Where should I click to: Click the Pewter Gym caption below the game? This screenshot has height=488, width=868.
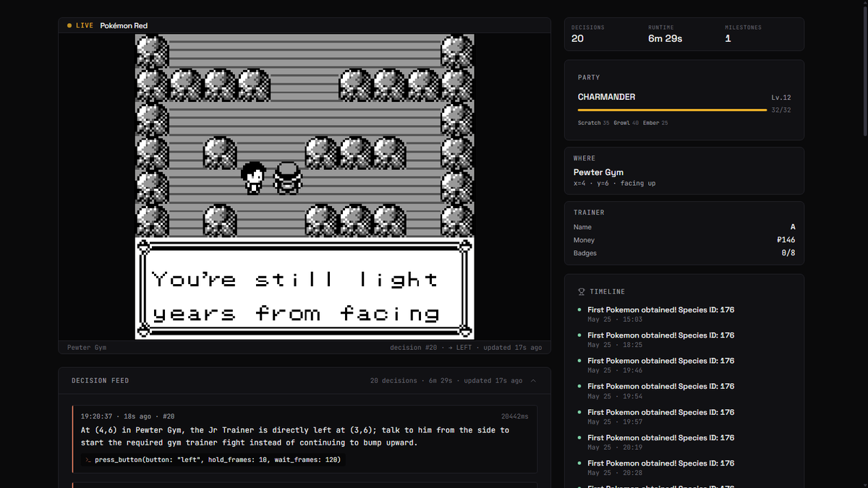point(87,348)
